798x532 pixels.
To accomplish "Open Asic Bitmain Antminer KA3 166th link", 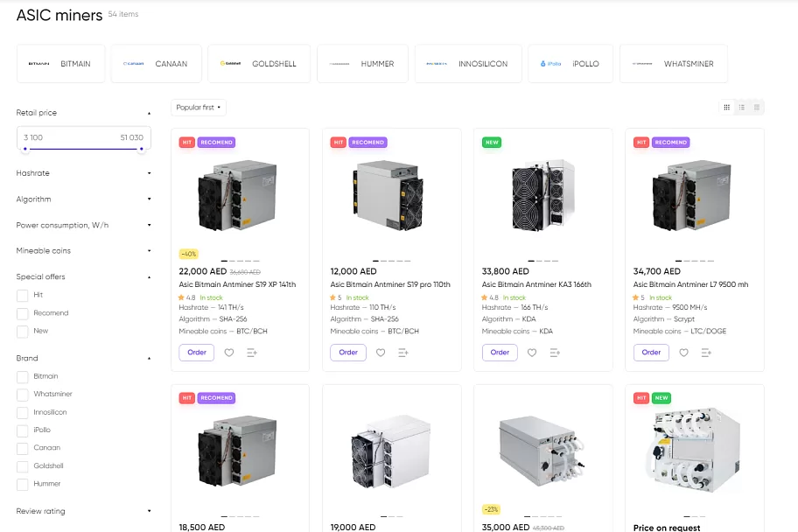I will coord(536,284).
